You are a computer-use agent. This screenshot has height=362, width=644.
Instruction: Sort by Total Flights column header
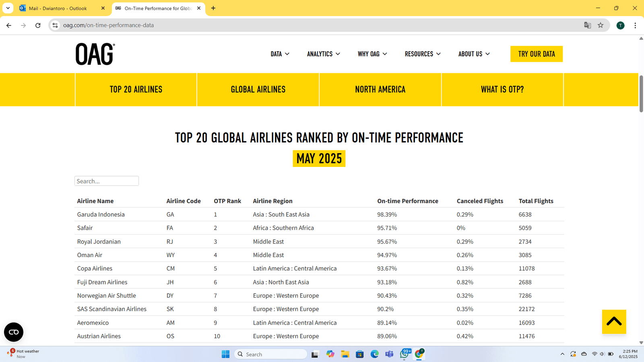(536, 201)
